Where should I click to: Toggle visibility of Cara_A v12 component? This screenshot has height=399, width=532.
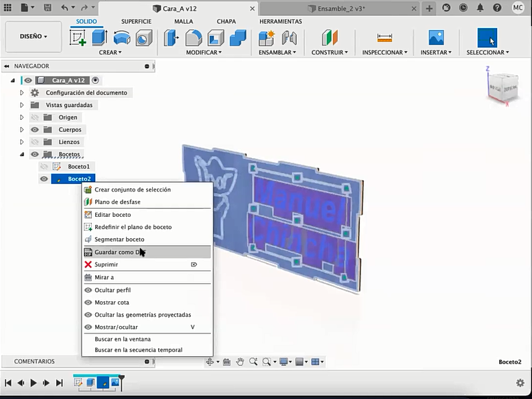28,80
